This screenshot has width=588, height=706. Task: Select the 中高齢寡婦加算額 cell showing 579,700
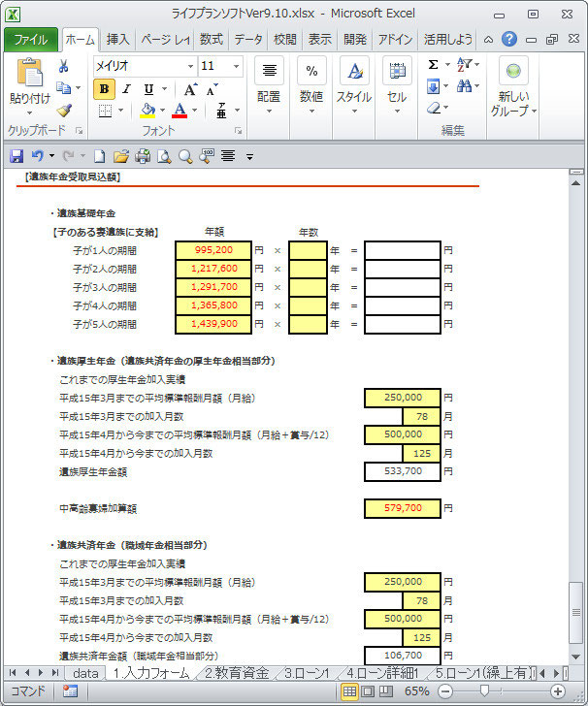pyautogui.click(x=403, y=508)
